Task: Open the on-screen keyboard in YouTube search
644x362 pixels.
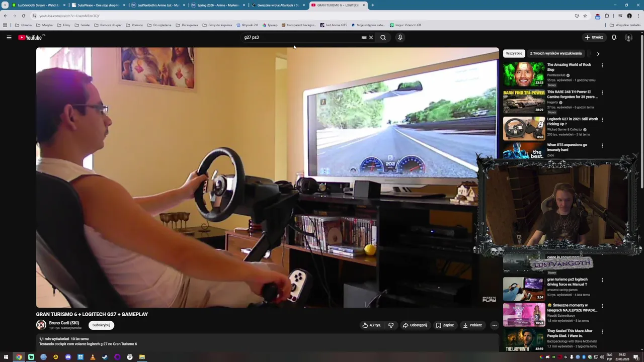Action: click(x=364, y=37)
